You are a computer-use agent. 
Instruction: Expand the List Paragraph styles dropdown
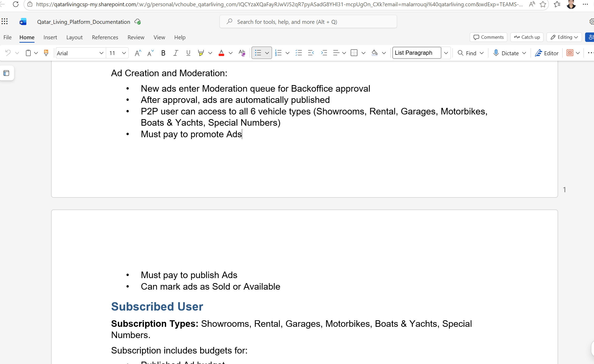point(446,53)
